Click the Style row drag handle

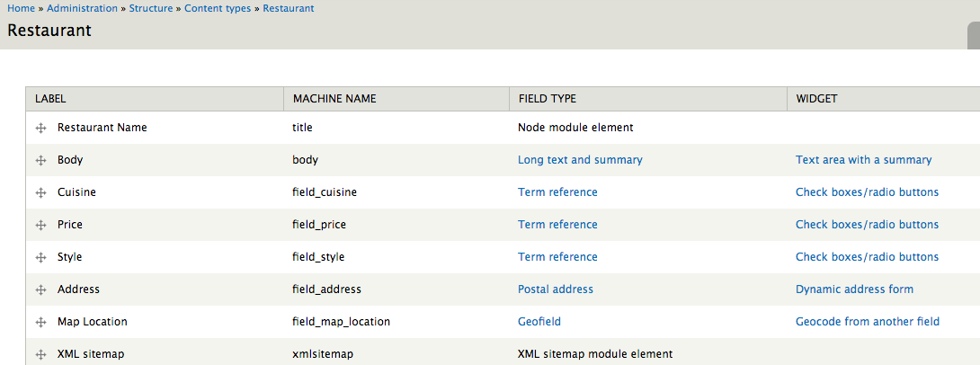pyautogui.click(x=40, y=258)
